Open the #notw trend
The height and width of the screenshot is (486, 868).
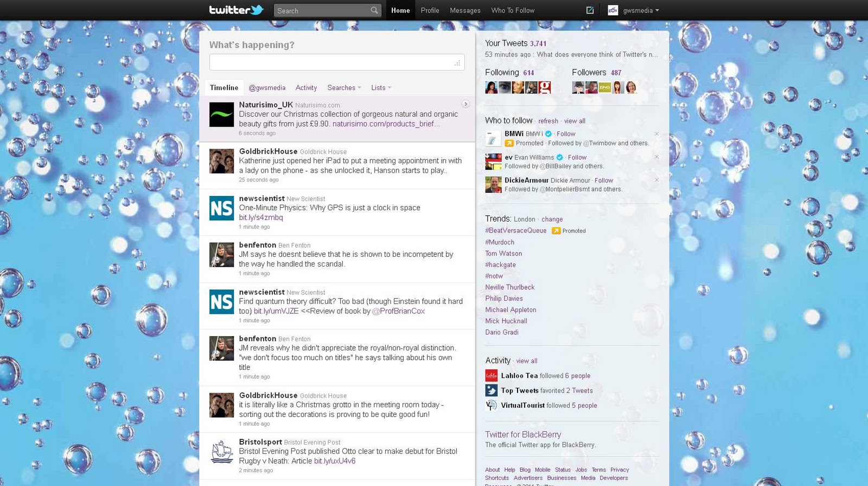pyautogui.click(x=494, y=276)
